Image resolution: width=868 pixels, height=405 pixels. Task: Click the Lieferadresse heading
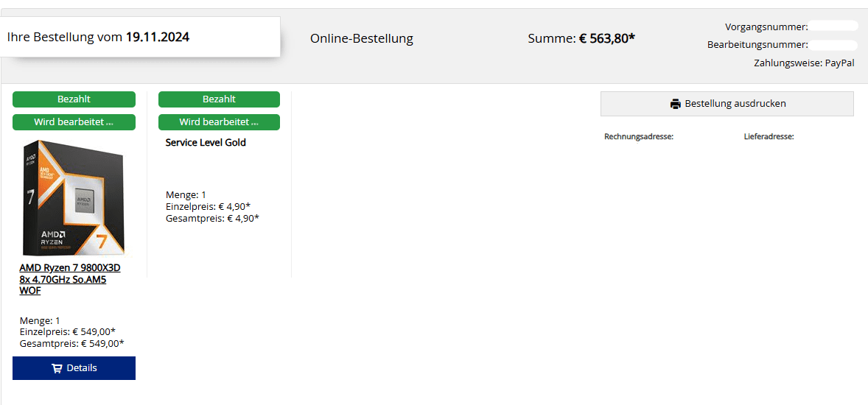pyautogui.click(x=769, y=137)
